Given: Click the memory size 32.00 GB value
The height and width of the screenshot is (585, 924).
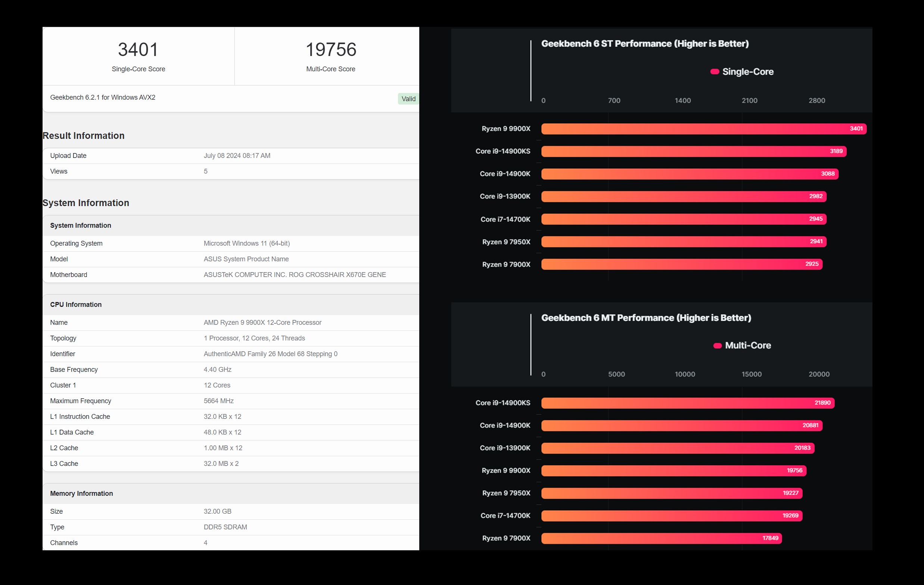Looking at the screenshot, I should pos(218,511).
